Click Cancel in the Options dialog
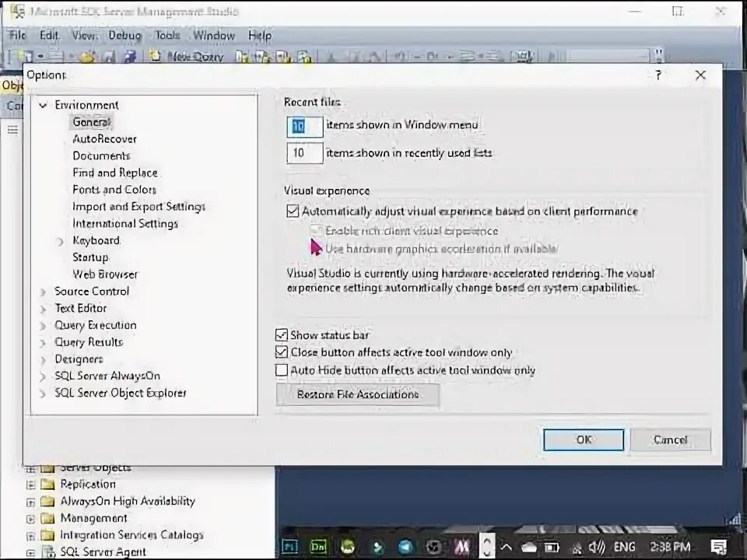This screenshot has width=747, height=560. 670,439
